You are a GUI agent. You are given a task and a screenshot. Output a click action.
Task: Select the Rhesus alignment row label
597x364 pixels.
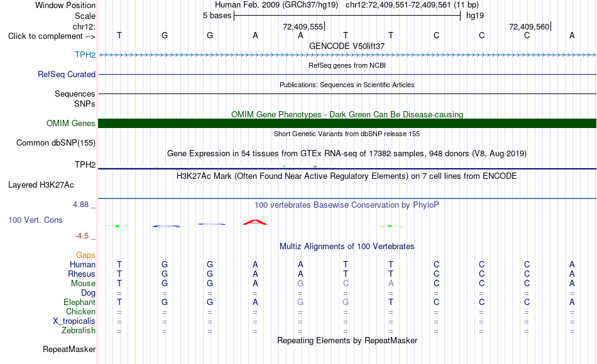click(x=82, y=274)
